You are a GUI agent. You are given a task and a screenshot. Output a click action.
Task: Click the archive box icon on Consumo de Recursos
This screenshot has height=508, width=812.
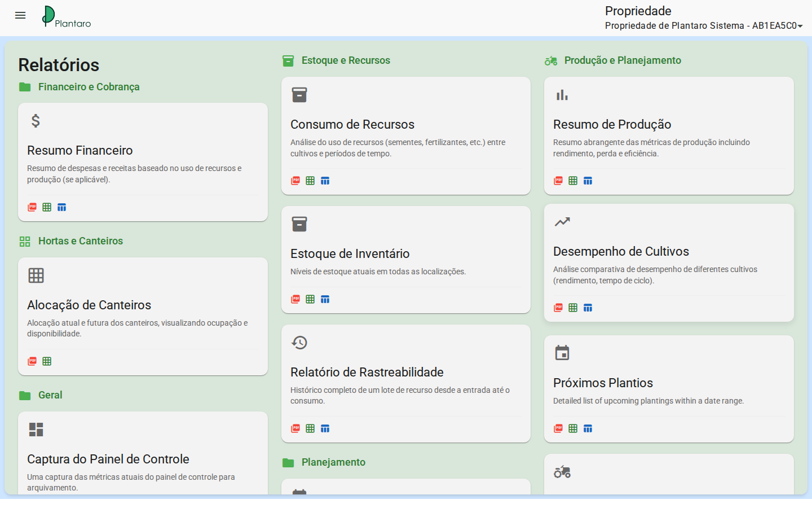coord(299,95)
